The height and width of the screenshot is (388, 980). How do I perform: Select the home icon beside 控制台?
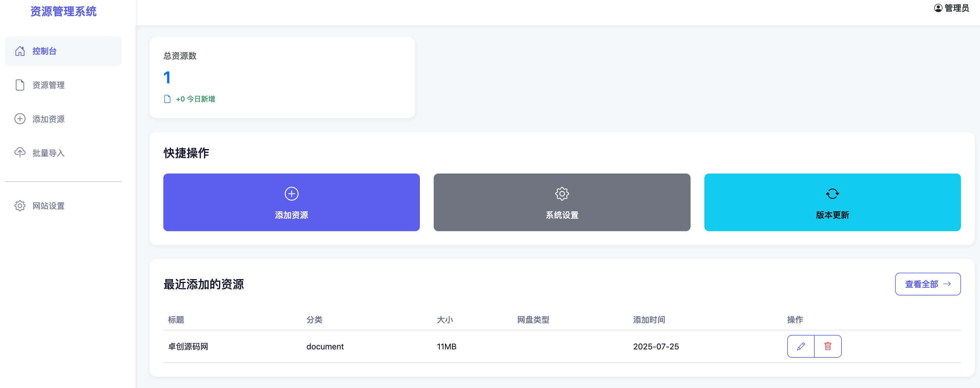pyautogui.click(x=19, y=50)
